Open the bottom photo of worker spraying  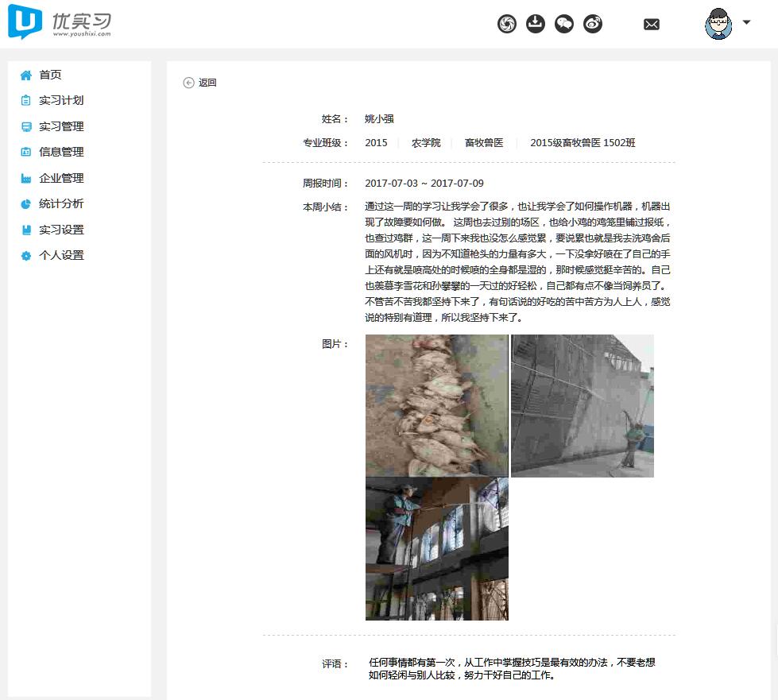coord(436,549)
